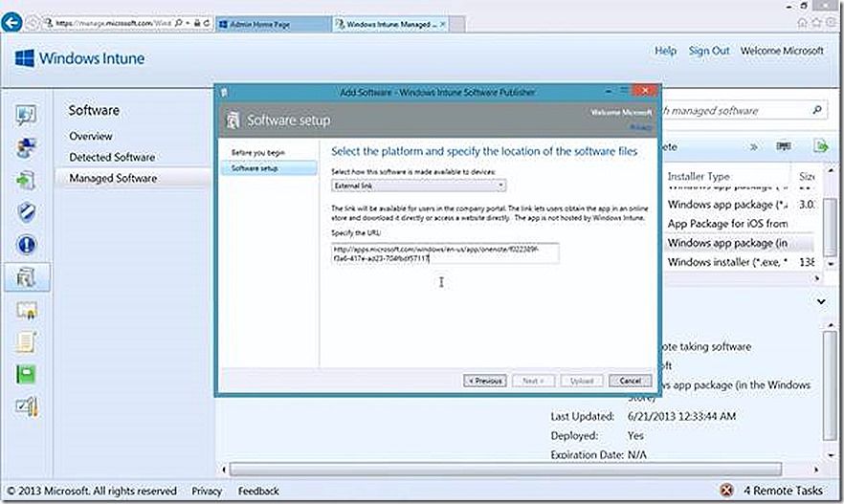Image resolution: width=844 pixels, height=504 pixels.
Task: Click the address bar search magnifier
Action: pos(179,23)
